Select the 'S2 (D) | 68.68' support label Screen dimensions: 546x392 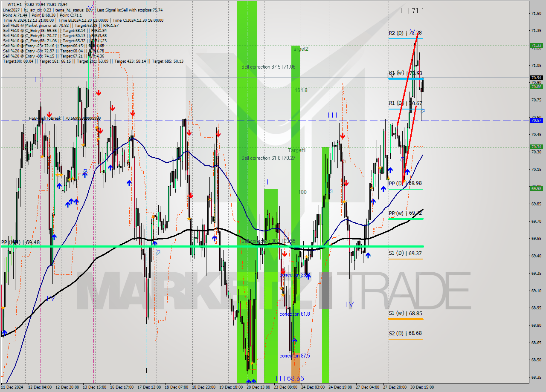(x=405, y=333)
